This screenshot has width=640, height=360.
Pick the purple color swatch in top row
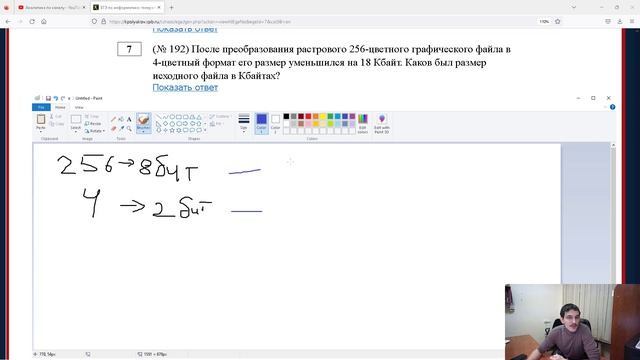coord(352,117)
